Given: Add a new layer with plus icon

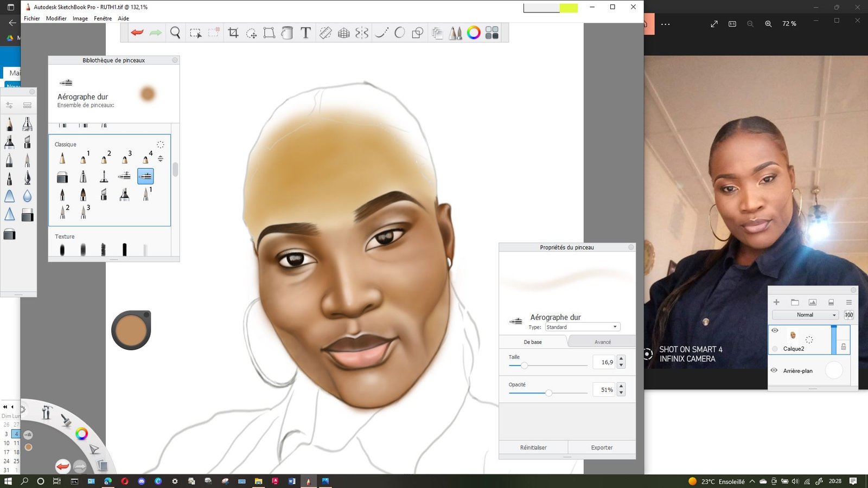Looking at the screenshot, I should [776, 302].
